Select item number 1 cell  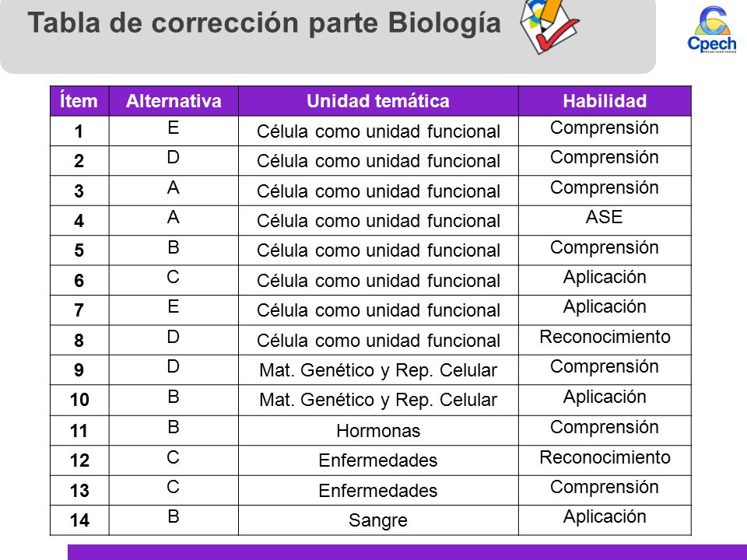click(x=79, y=131)
